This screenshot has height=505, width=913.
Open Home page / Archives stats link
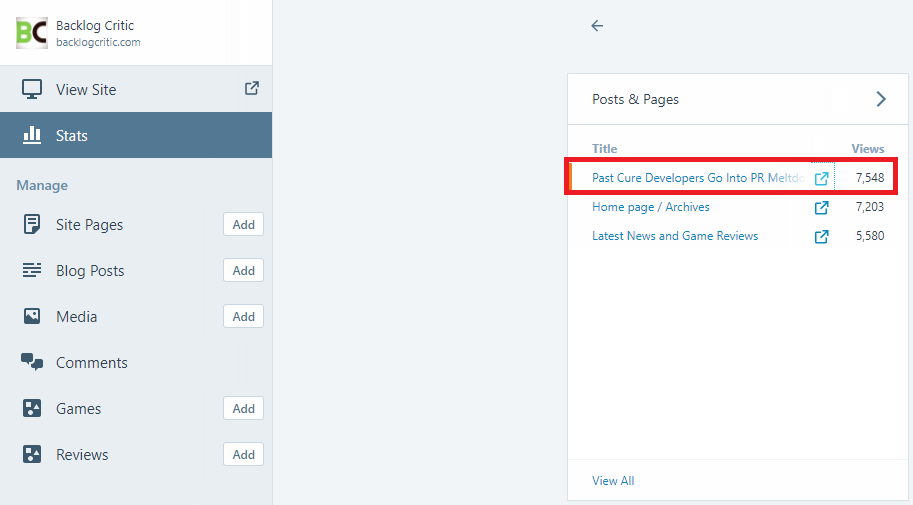click(650, 207)
